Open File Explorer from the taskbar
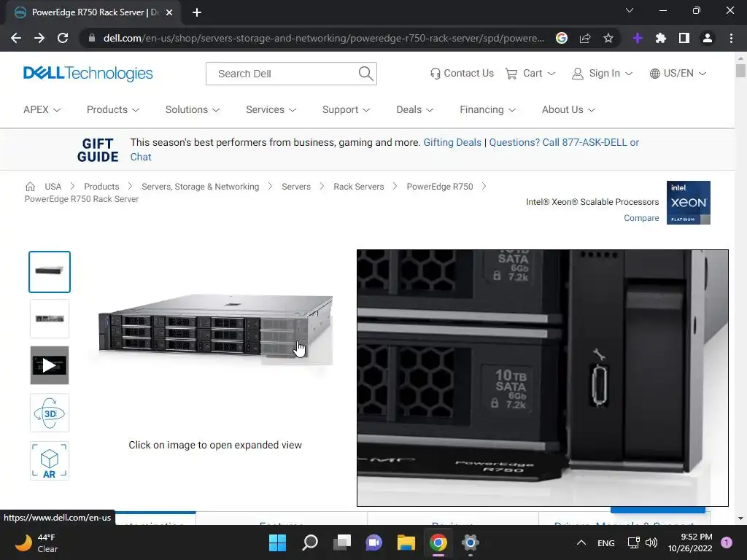 click(406, 542)
